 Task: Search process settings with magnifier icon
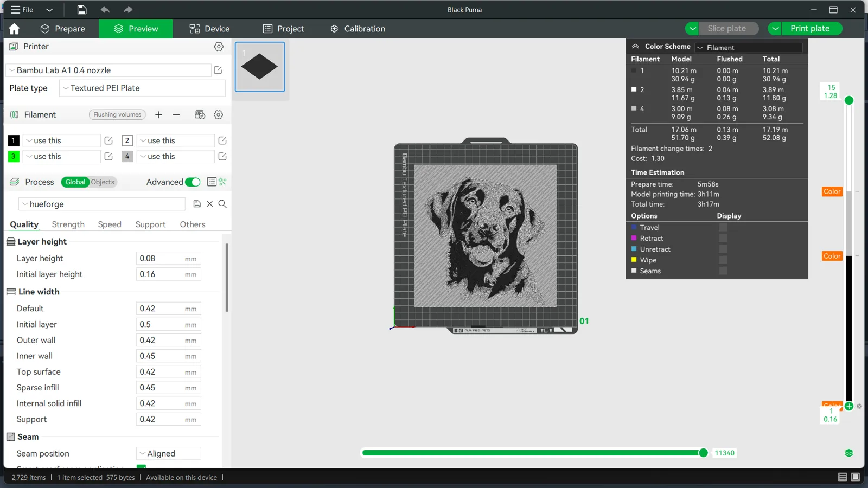click(222, 204)
